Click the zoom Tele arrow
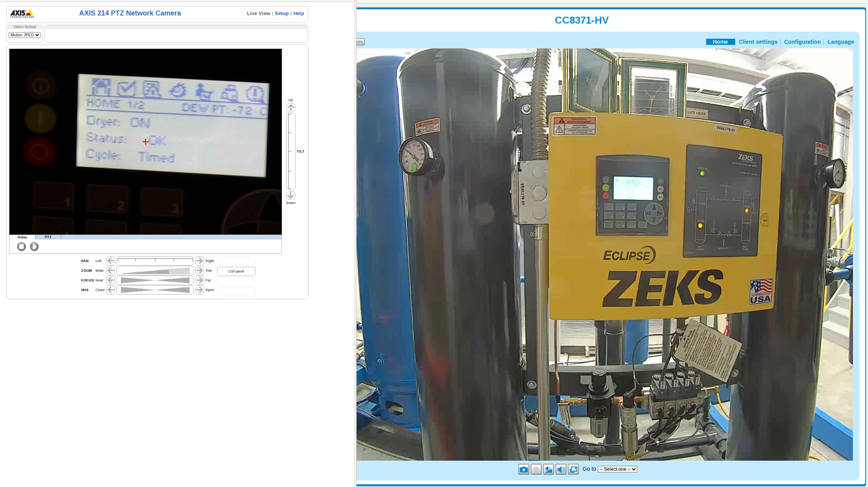 tap(199, 271)
